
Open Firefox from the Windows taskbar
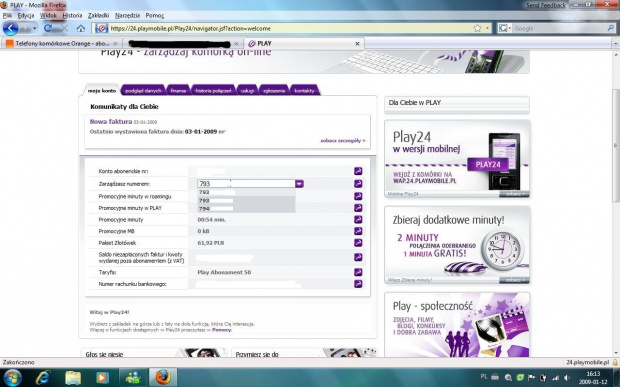click(x=163, y=378)
